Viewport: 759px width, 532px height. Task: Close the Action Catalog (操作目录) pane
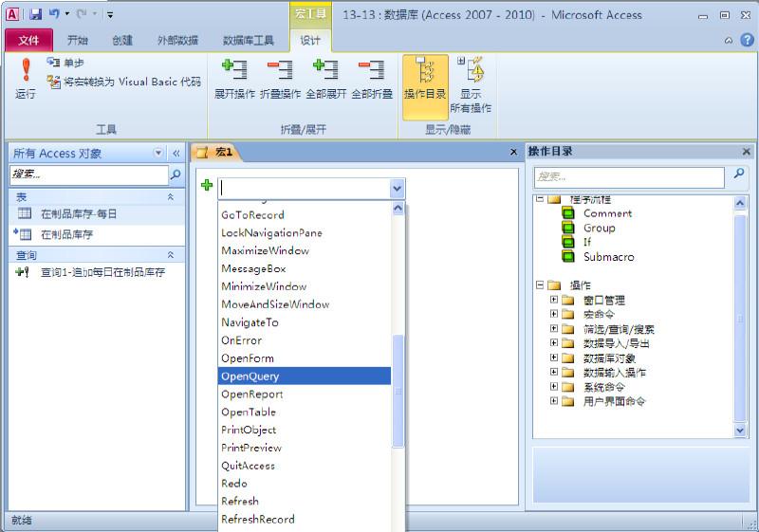(746, 152)
